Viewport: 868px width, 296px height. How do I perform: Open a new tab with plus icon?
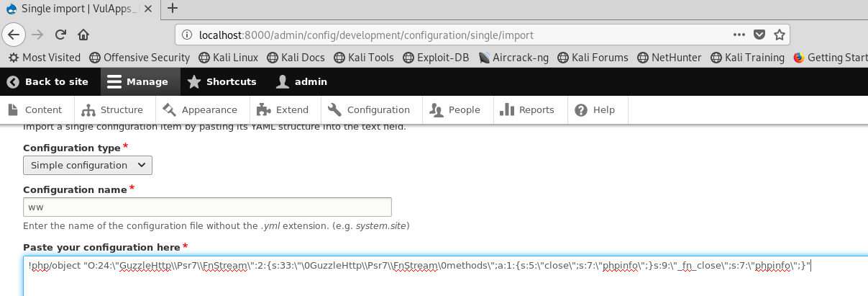[172, 9]
